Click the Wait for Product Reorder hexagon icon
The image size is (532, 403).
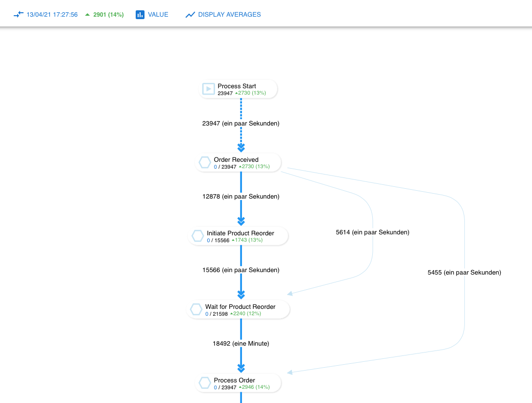(x=196, y=309)
